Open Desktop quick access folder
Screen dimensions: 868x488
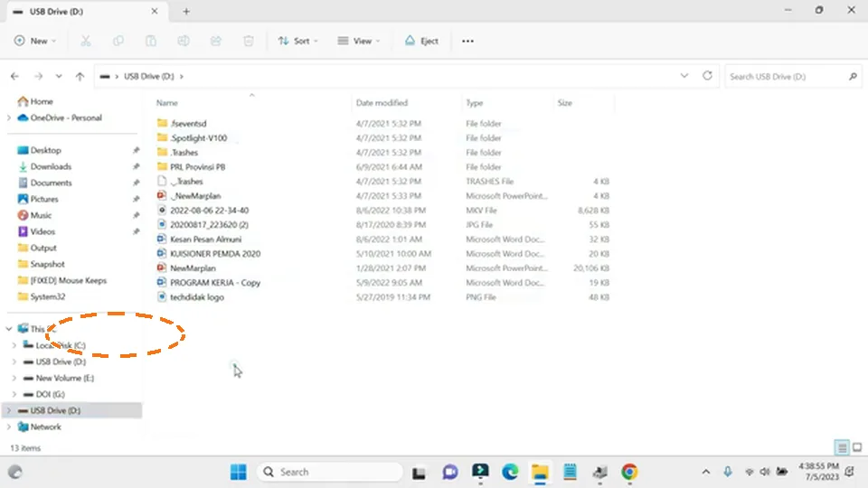tap(39, 151)
